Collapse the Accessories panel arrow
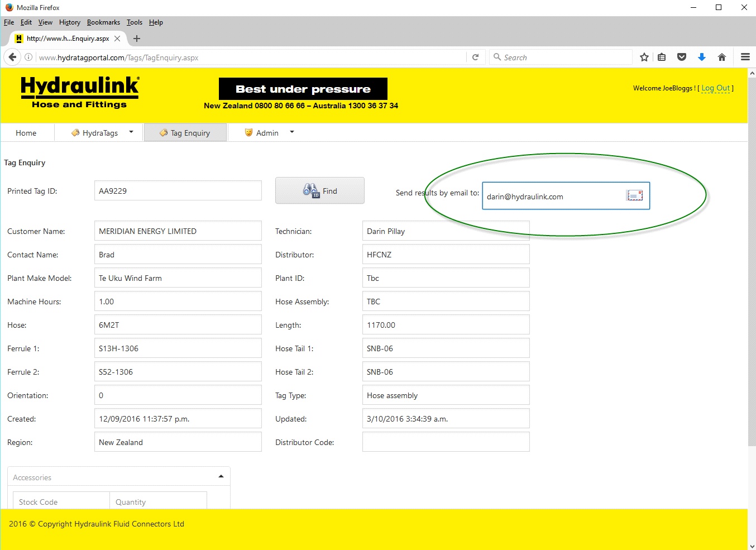This screenshot has height=550, width=756. click(x=221, y=477)
